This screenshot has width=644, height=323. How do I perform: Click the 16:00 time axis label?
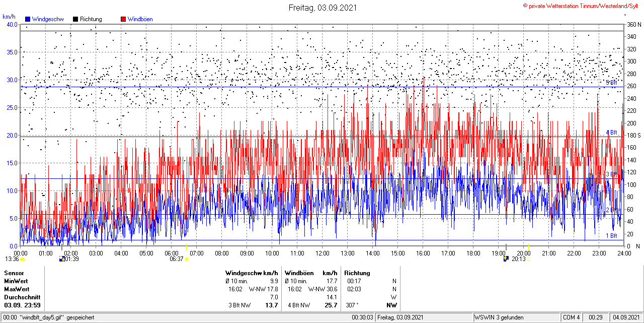pyautogui.click(x=423, y=253)
